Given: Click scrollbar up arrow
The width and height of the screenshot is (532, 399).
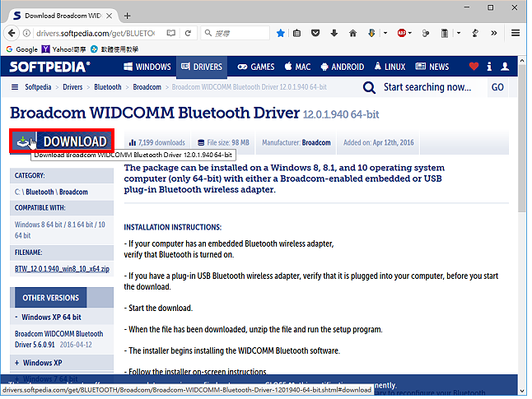Looking at the screenshot, I should pos(522,61).
